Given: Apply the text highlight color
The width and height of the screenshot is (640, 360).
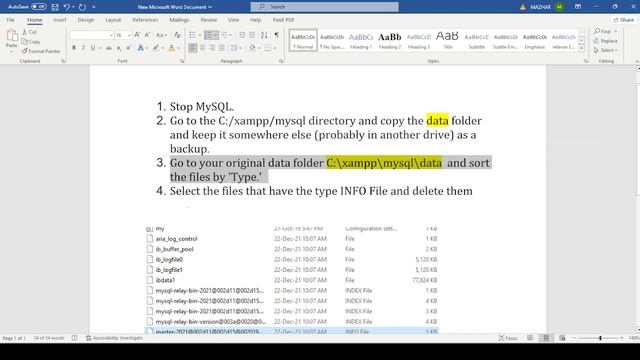Looking at the screenshot, I should pyautogui.click(x=156, y=48).
